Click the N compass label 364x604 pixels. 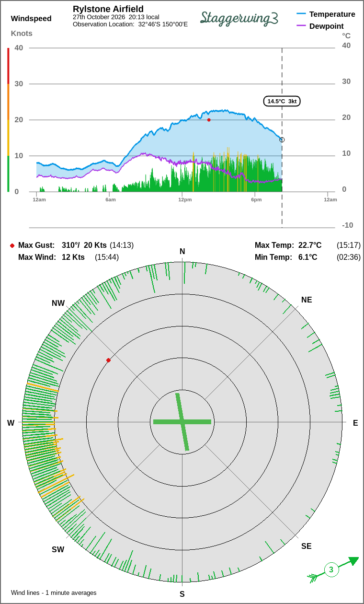[182, 252]
